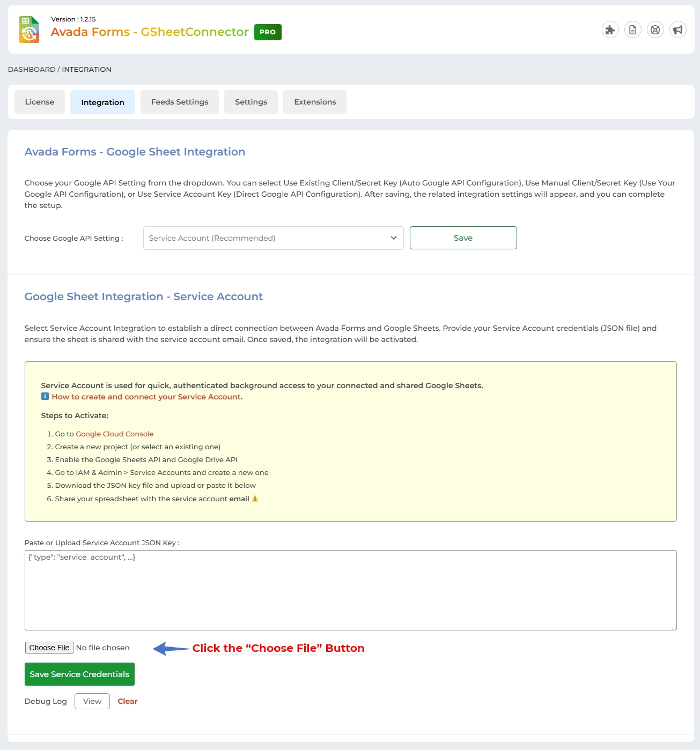Open announcements via megaphone icon

point(677,29)
